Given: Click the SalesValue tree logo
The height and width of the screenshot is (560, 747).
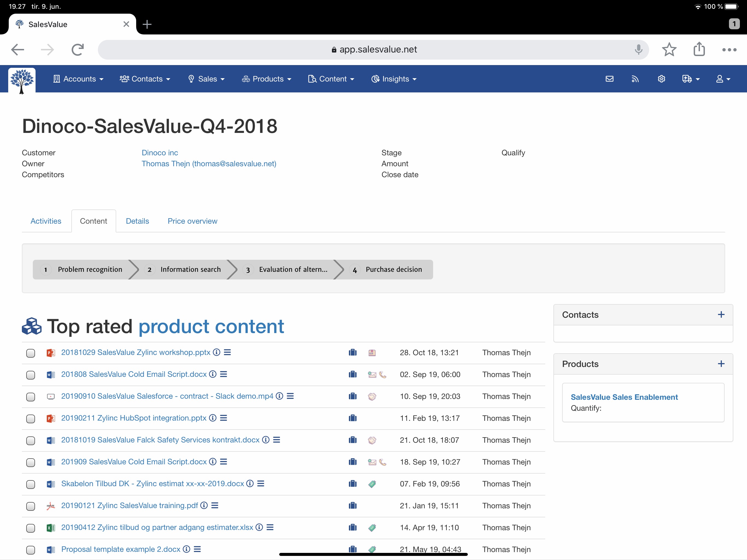Looking at the screenshot, I should tap(22, 80).
